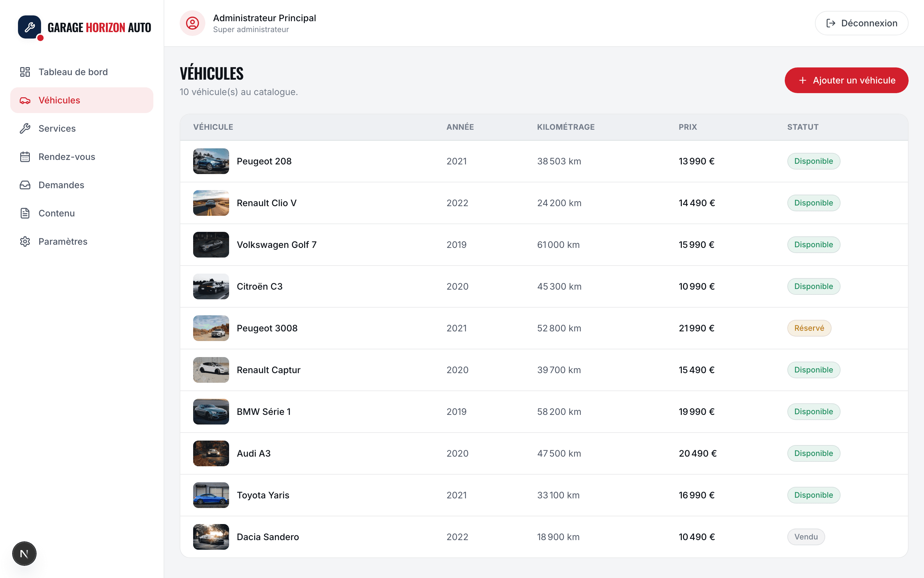
Task: Click the Toyota Yaris name
Action: (x=263, y=495)
